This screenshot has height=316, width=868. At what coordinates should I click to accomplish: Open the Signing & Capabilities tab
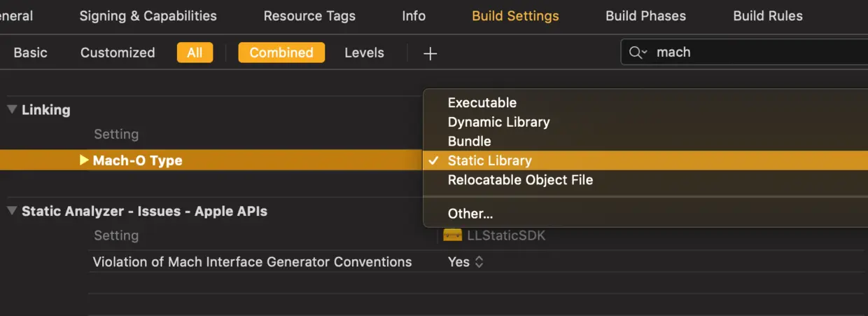click(x=148, y=15)
